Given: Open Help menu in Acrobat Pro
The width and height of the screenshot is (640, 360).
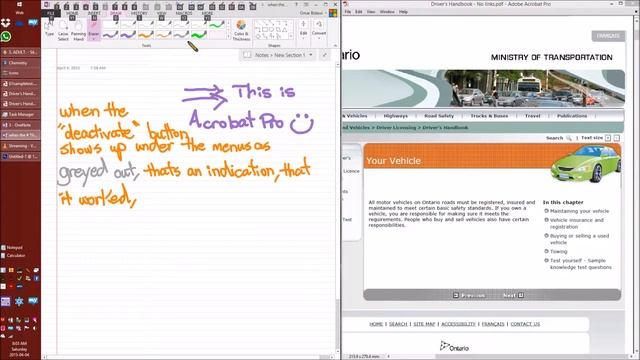Looking at the screenshot, I should click(403, 12).
